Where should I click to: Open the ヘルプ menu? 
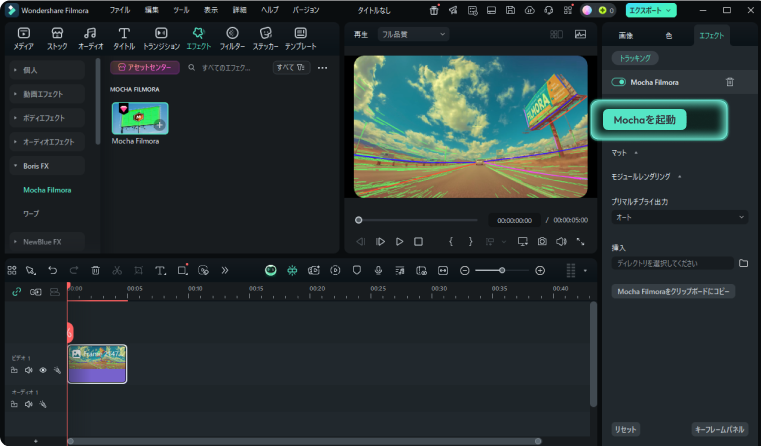pos(269,10)
